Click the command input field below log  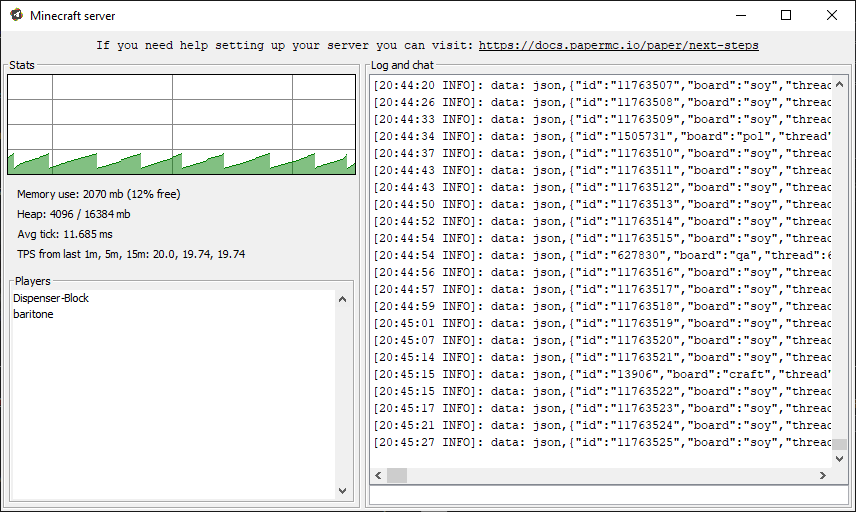pos(609,494)
